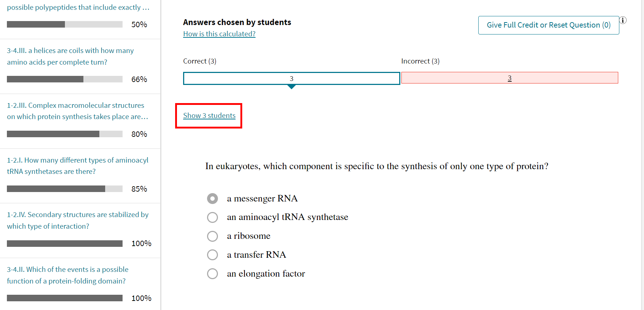Open the "How is this calculated?" link

pyautogui.click(x=219, y=33)
